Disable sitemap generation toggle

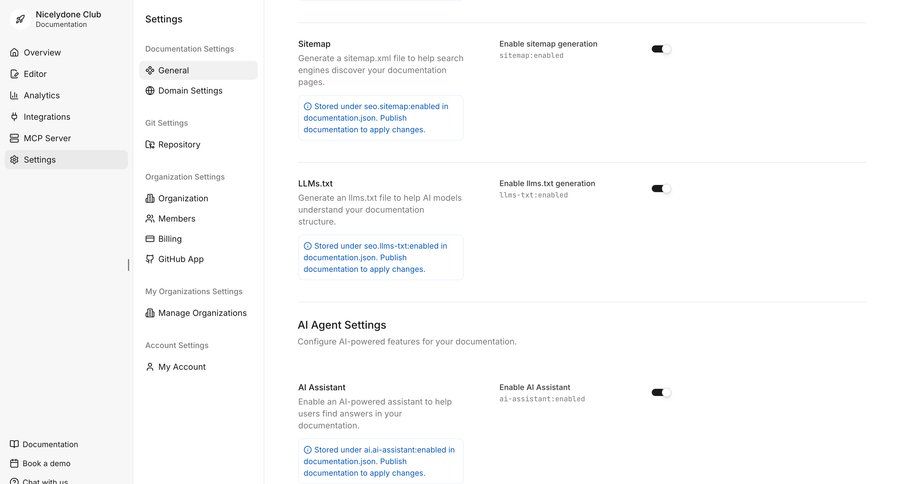[661, 49]
